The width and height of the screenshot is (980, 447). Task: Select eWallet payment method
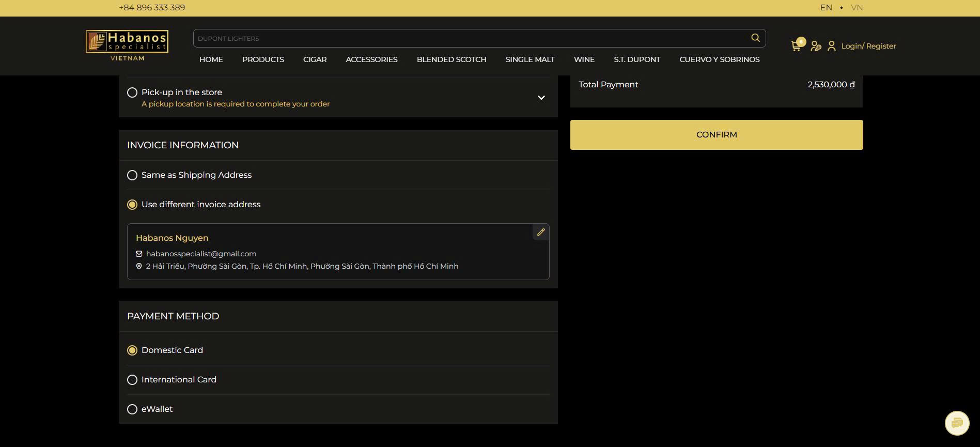coord(132,409)
